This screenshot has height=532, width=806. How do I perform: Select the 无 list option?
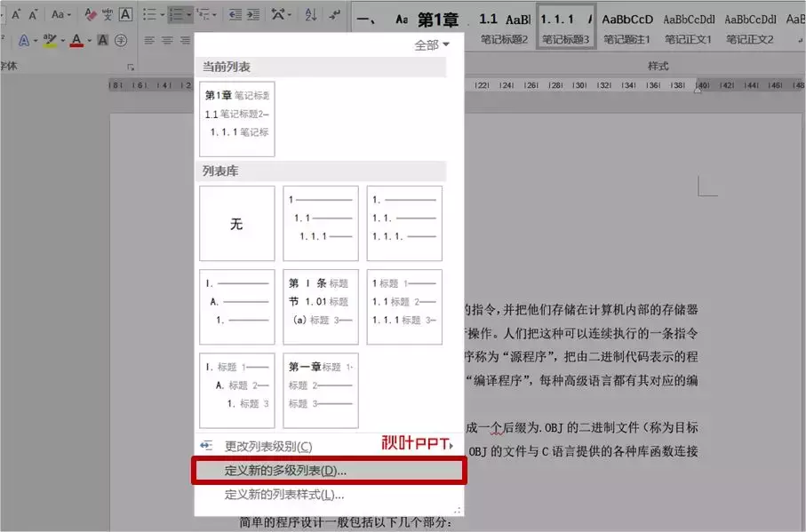(x=237, y=224)
